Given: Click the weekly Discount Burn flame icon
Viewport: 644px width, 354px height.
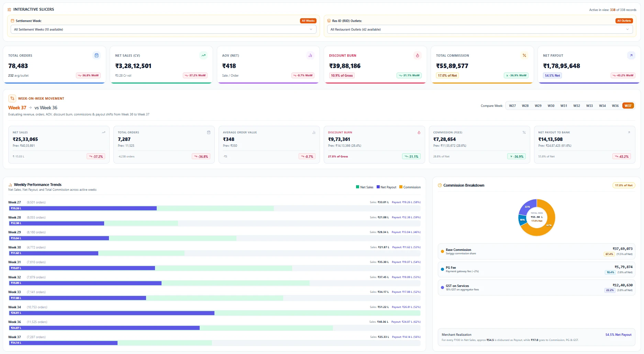Looking at the screenshot, I should tap(419, 132).
